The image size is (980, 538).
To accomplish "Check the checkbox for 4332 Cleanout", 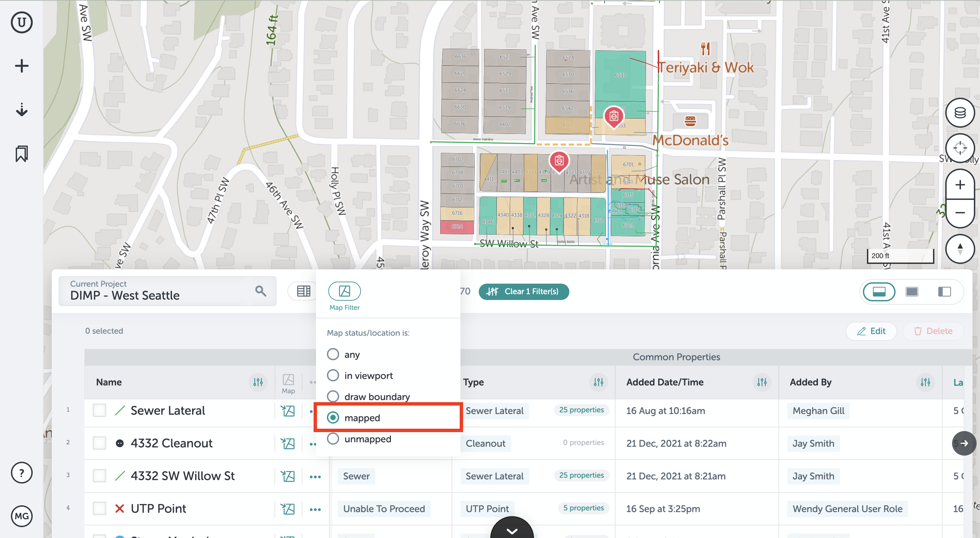I will 99,443.
